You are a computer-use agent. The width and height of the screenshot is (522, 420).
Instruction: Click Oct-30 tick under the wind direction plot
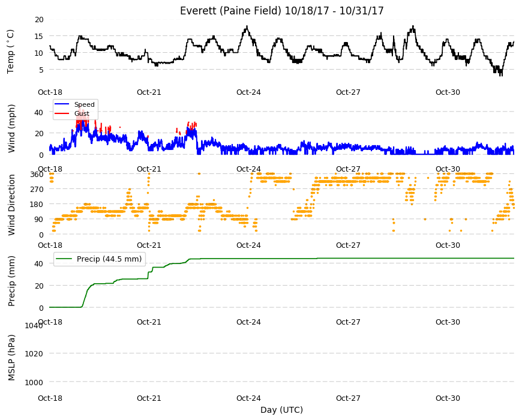(448, 245)
